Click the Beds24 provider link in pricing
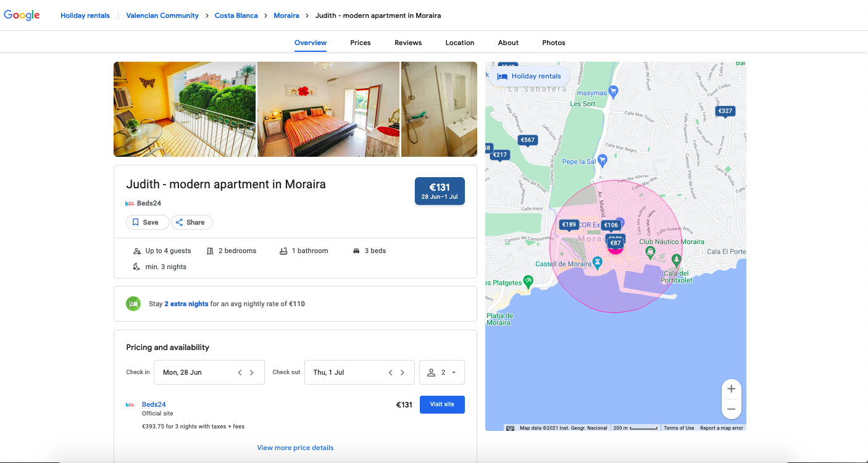Viewport: 868px width, 463px height. click(x=154, y=404)
